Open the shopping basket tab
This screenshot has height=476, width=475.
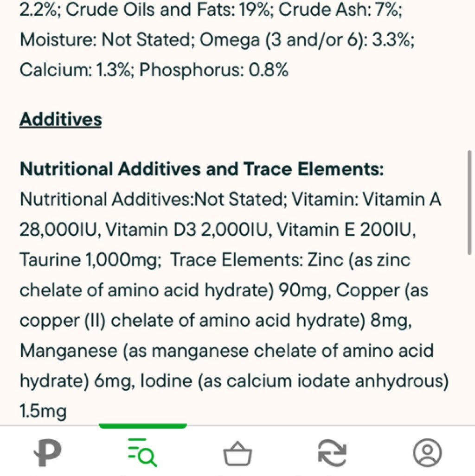[x=237, y=454]
